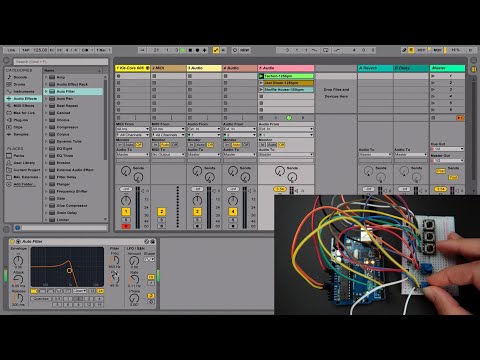The height and width of the screenshot is (360, 480).
Task: Click the Session Record circle button
Action: click(235, 50)
